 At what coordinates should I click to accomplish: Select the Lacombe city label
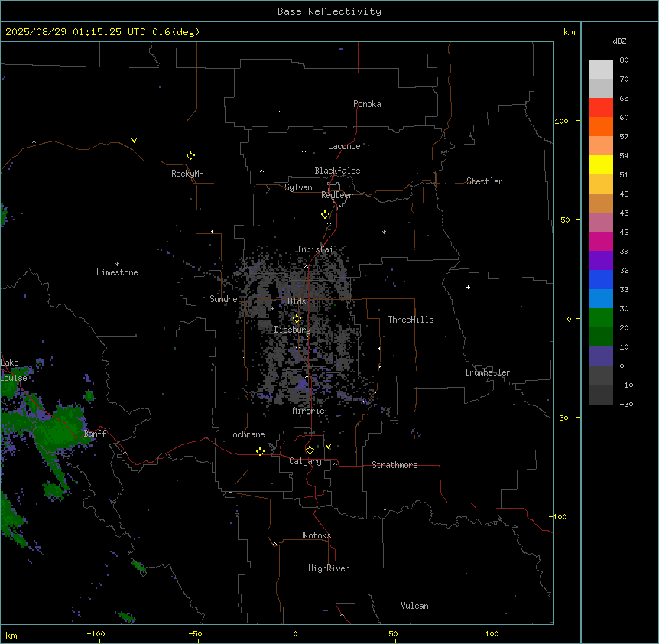(x=344, y=146)
